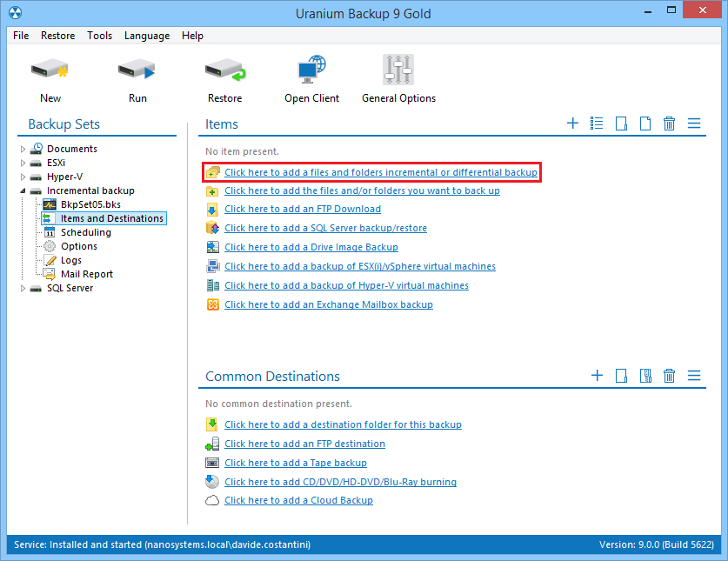Image resolution: width=728 pixels, height=561 pixels.
Task: Click the New backup set toolbar icon
Action: coord(50,70)
